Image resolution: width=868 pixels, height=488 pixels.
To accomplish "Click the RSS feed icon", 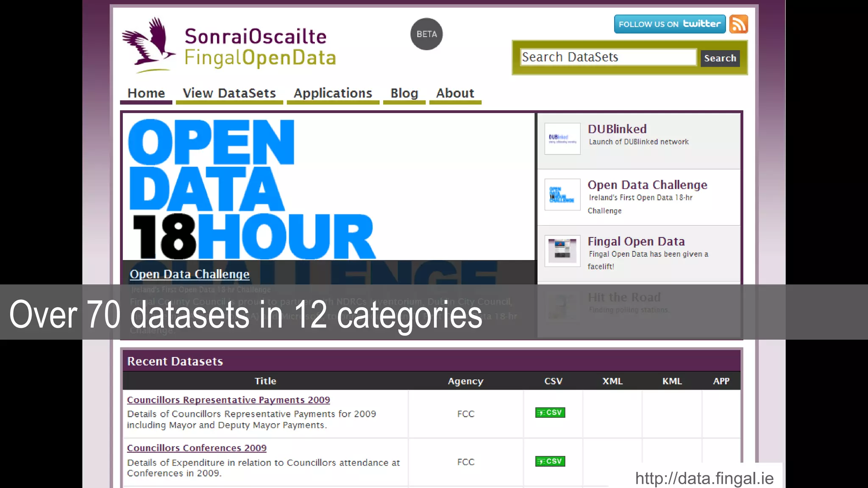I will 738,24.
